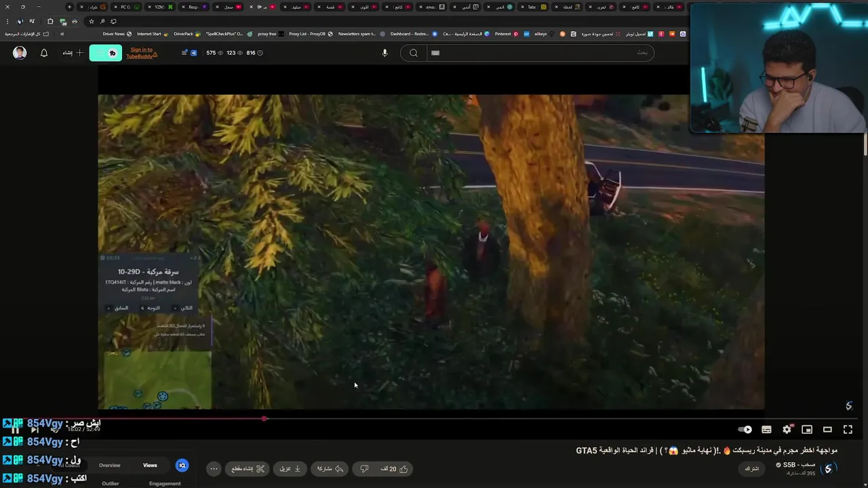The height and width of the screenshot is (488, 868).
Task: Click the green TubeBuddy toggle button
Action: pos(106,53)
